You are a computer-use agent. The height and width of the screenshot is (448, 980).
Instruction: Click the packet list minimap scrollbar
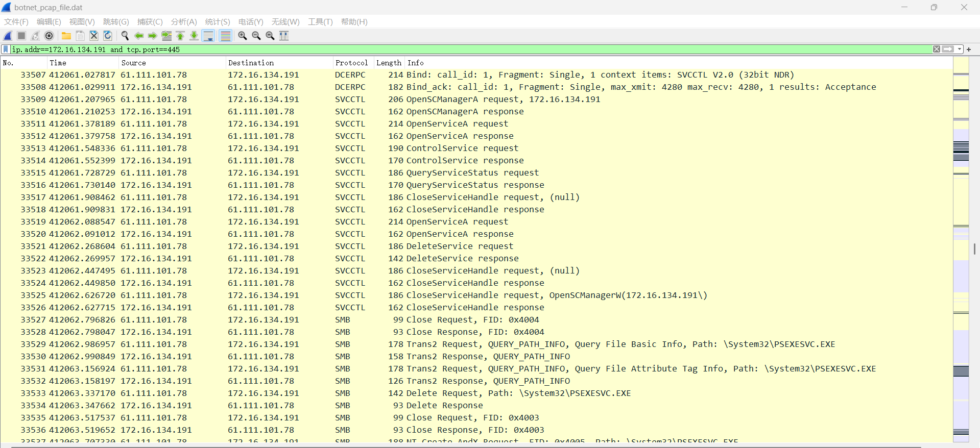click(961, 250)
